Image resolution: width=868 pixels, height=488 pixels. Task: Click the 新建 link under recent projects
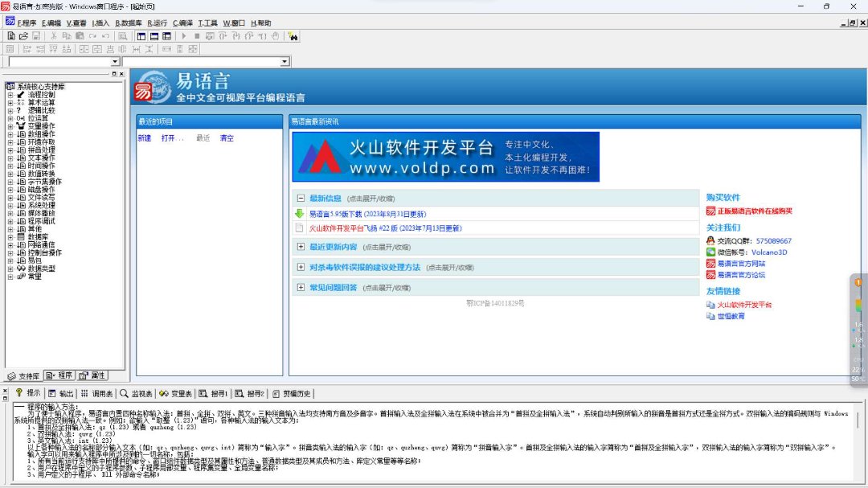[144, 138]
